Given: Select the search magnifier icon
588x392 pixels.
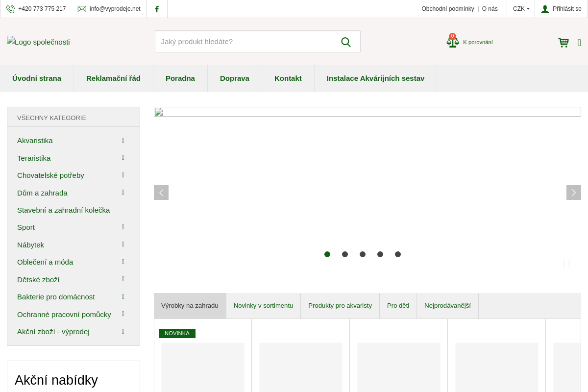Looking at the screenshot, I should click(x=346, y=42).
